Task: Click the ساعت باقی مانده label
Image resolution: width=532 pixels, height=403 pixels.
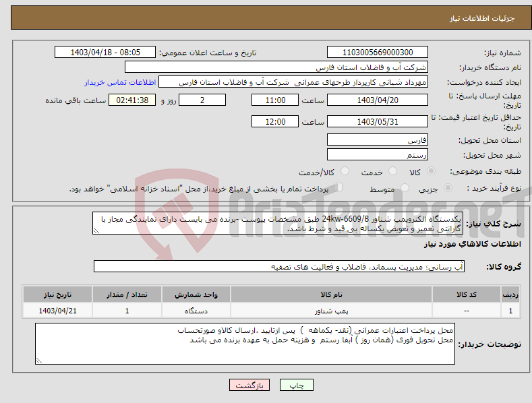Action: (x=76, y=101)
